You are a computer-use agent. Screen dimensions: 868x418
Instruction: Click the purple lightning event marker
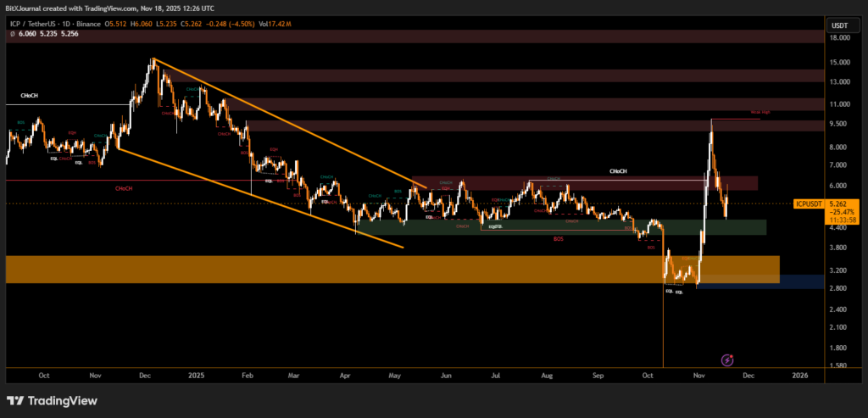point(726,360)
